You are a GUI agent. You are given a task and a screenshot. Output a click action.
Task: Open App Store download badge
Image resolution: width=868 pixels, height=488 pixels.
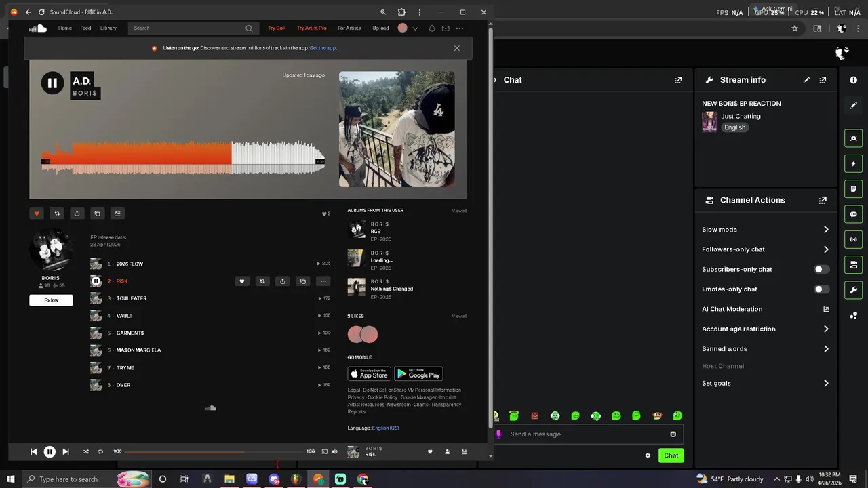point(369,374)
